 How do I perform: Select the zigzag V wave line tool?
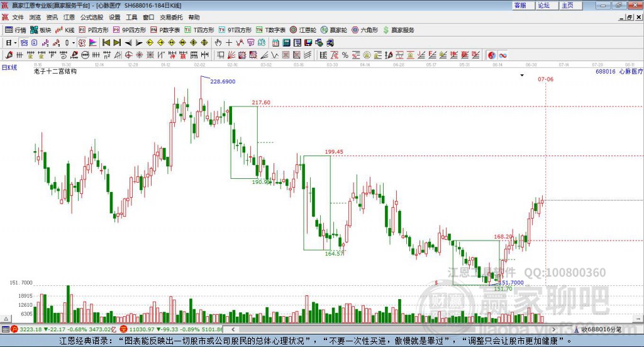coord(274,55)
